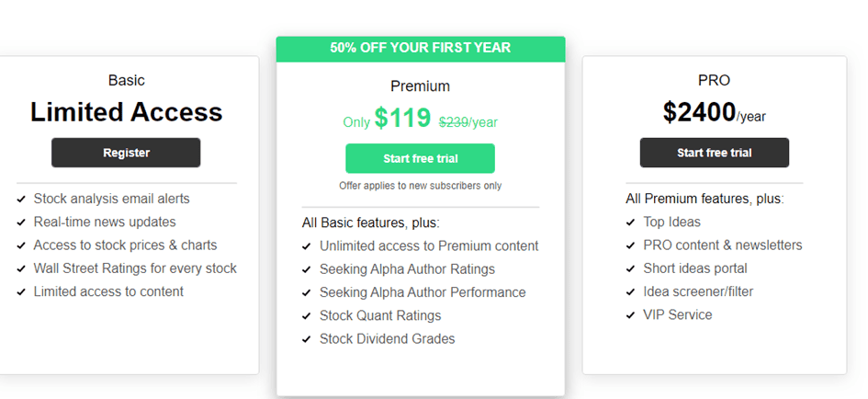Image resolution: width=868 pixels, height=399 pixels.
Task: Click the $2400/year PRO price
Action: (714, 113)
